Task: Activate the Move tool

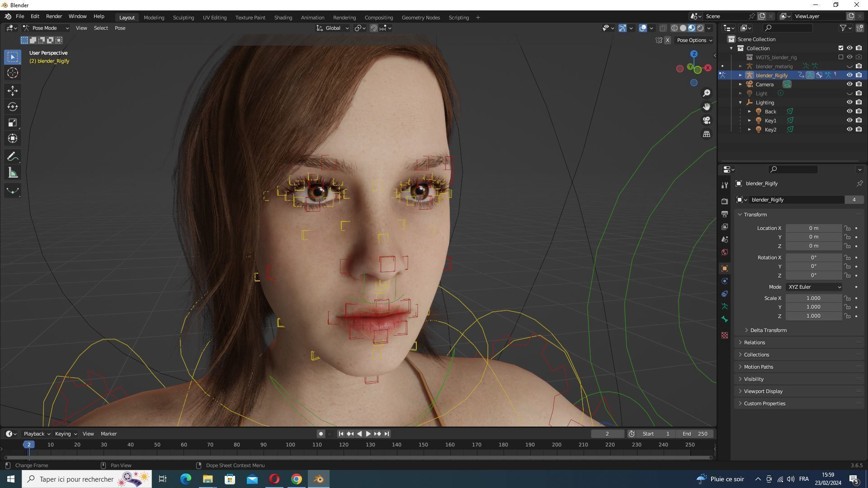Action: click(x=13, y=91)
